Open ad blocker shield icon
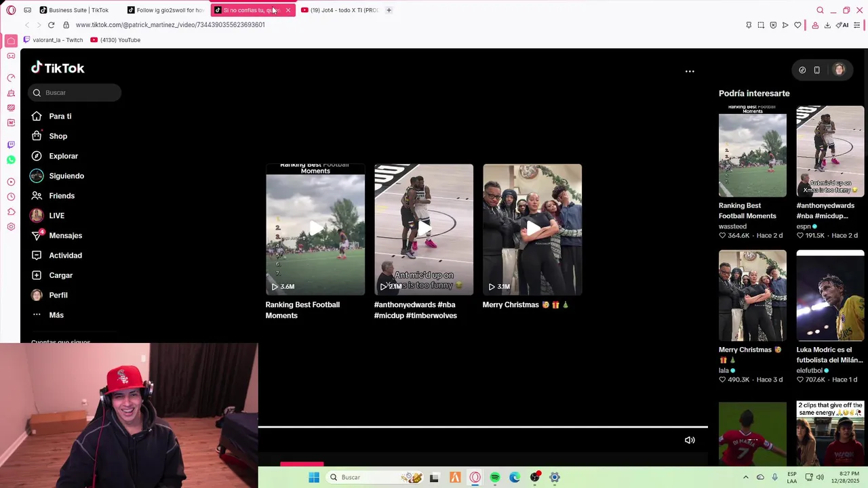 (773, 25)
